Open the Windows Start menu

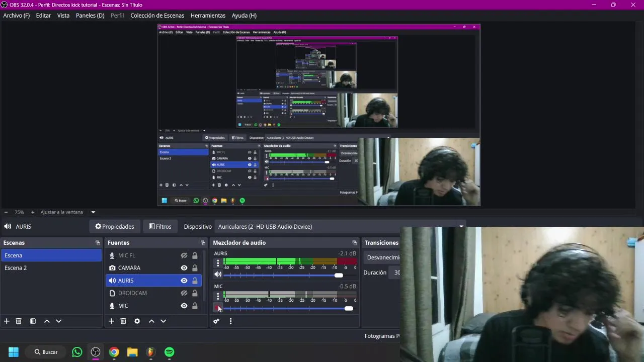[x=14, y=352]
